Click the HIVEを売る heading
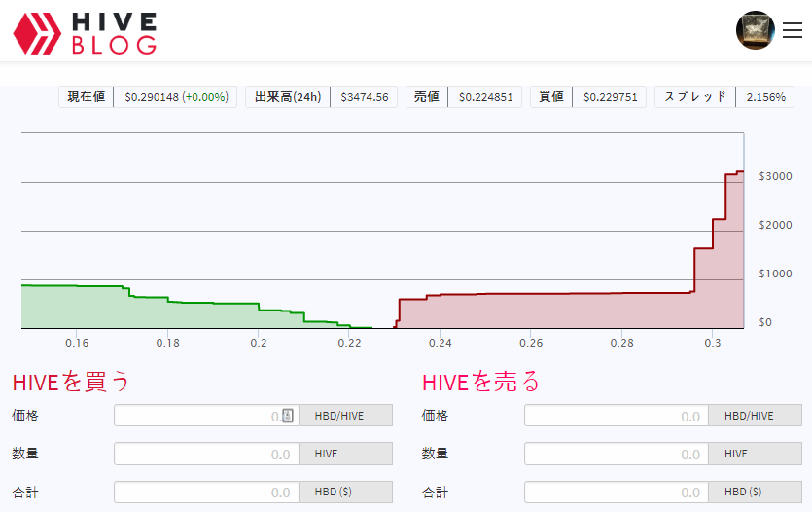The height and width of the screenshot is (512, 812). 480,383
